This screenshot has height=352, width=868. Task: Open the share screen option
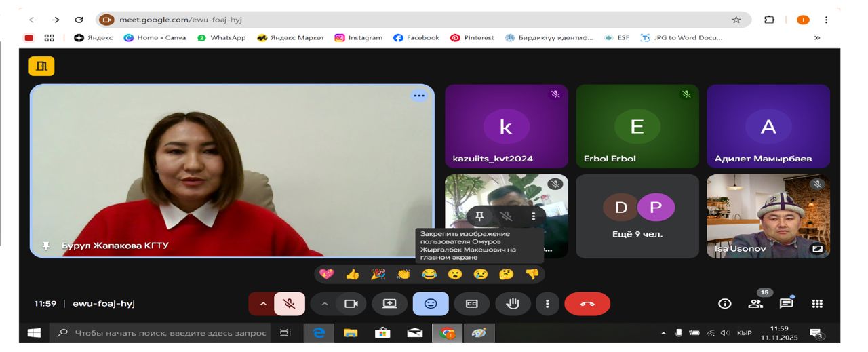[x=389, y=304]
